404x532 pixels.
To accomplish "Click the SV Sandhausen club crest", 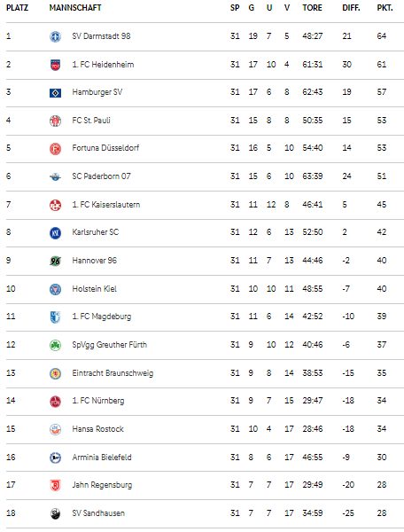I will click(55, 513).
